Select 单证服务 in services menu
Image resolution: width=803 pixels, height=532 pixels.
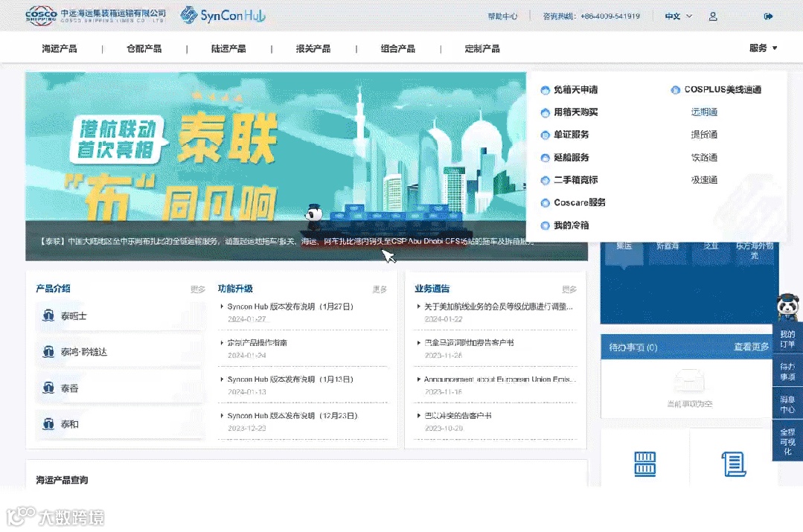coord(571,135)
